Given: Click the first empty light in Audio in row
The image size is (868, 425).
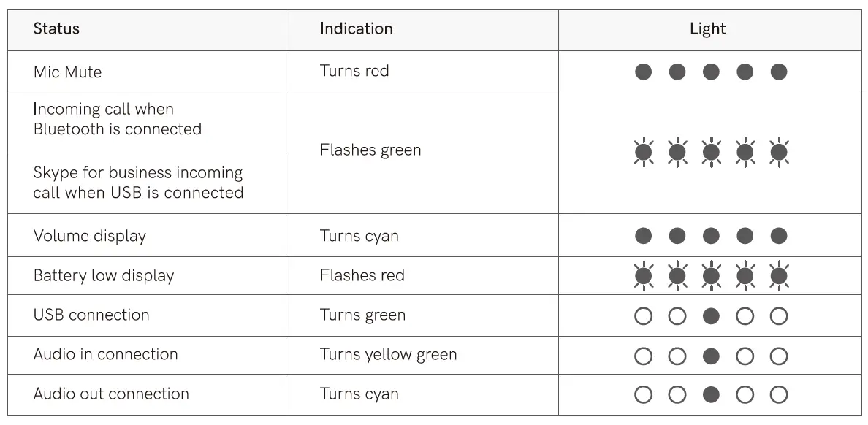Looking at the screenshot, I should click(x=643, y=356).
